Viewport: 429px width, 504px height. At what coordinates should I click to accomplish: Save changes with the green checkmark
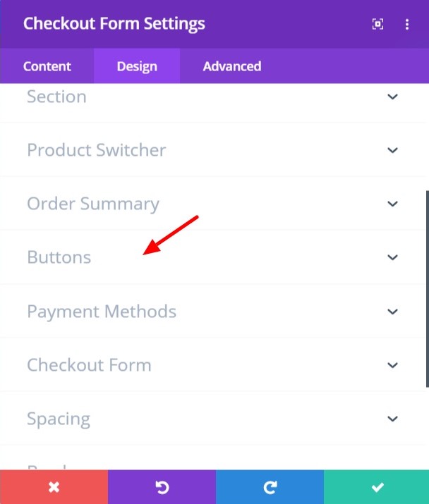pos(377,487)
